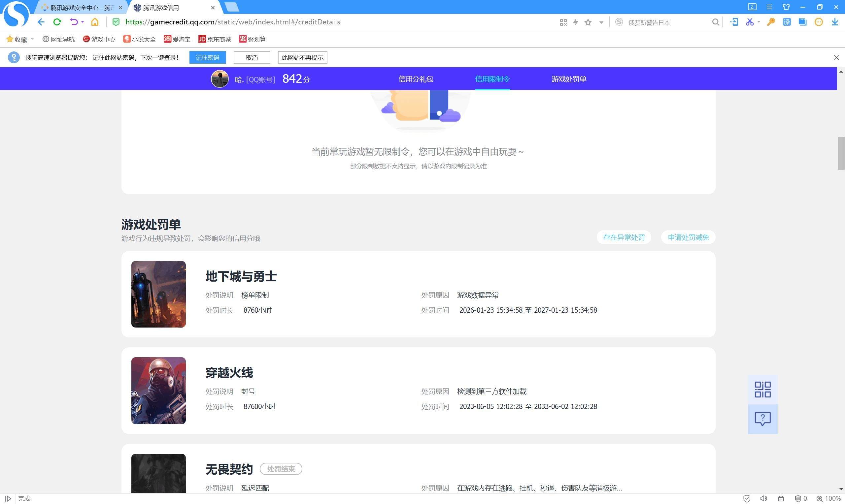Viewport: 845px width, 504px height.
Task: Click 申请处罚减免 button
Action: pos(688,237)
